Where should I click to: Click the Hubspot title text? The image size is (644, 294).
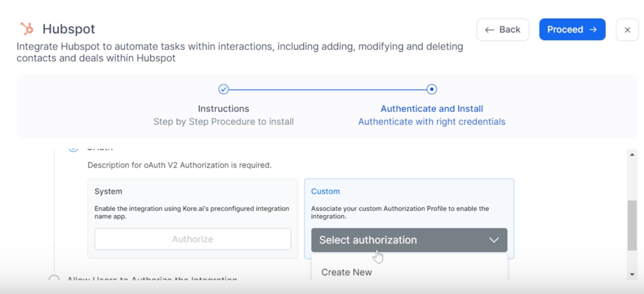click(x=69, y=29)
